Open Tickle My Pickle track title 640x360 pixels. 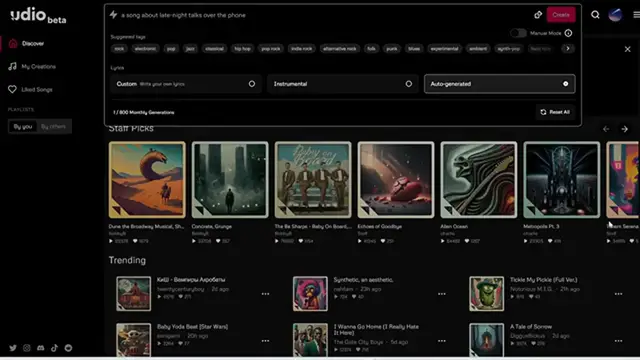[x=543, y=280]
